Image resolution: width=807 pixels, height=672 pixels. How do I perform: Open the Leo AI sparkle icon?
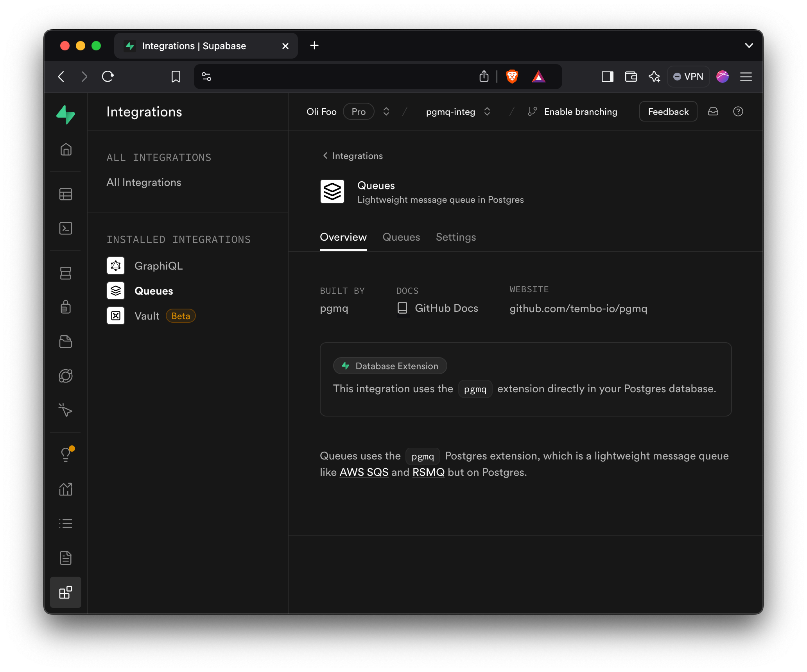tap(654, 77)
